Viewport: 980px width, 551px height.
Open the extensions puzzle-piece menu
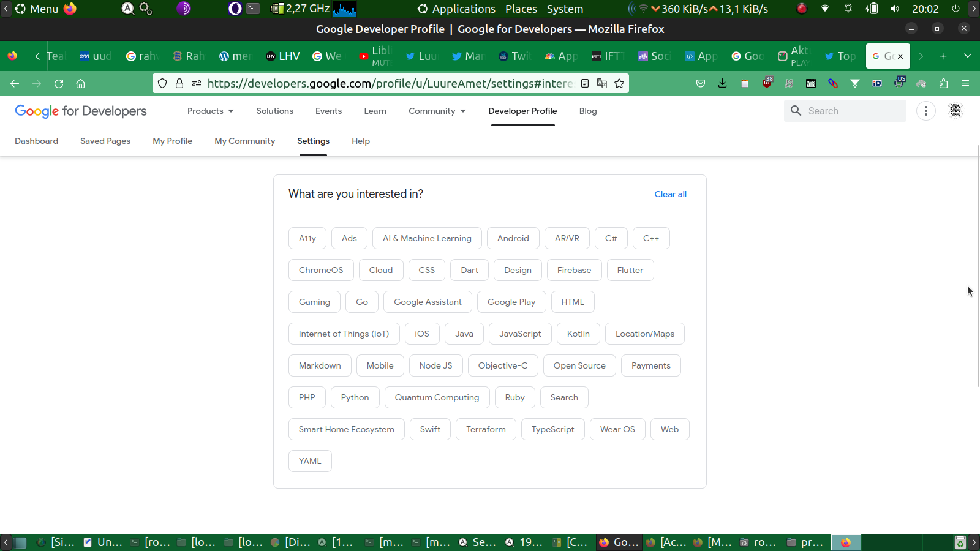[x=943, y=83]
